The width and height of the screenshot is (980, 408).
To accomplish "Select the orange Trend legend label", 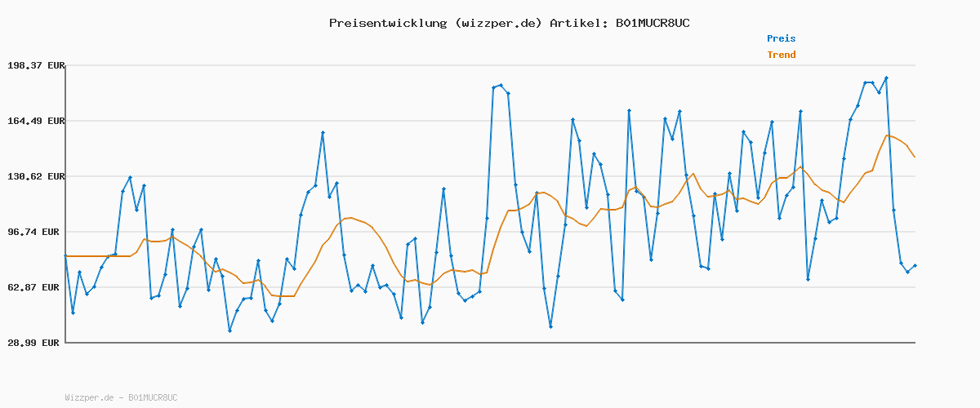I will [781, 55].
